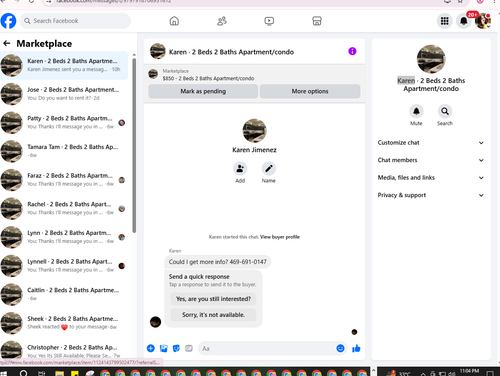Open the Home feed icon
500x376 pixels.
pyautogui.click(x=174, y=21)
